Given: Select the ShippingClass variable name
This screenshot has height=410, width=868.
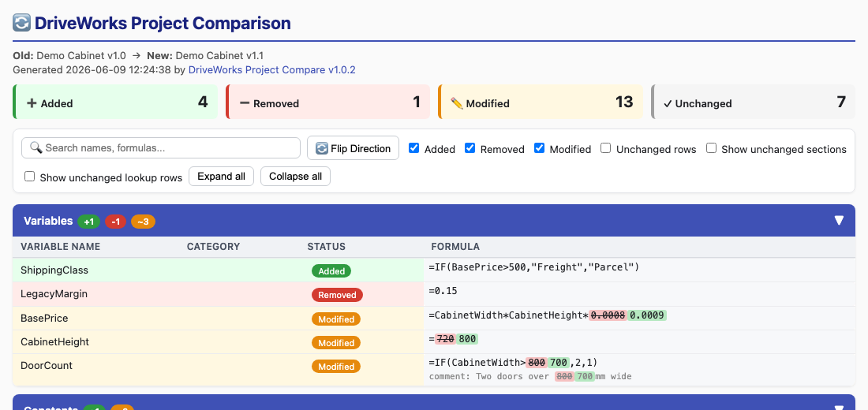Looking at the screenshot, I should point(54,270).
